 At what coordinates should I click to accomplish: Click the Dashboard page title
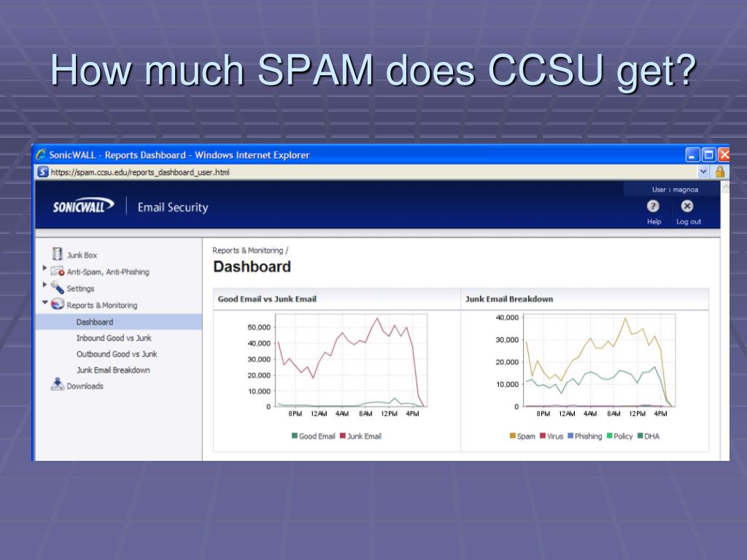(x=252, y=267)
